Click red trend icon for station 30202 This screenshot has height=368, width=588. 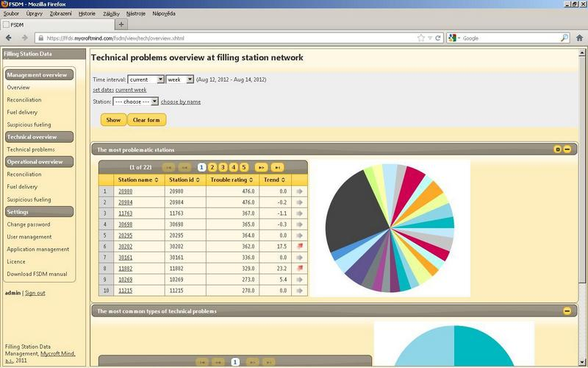click(299, 247)
